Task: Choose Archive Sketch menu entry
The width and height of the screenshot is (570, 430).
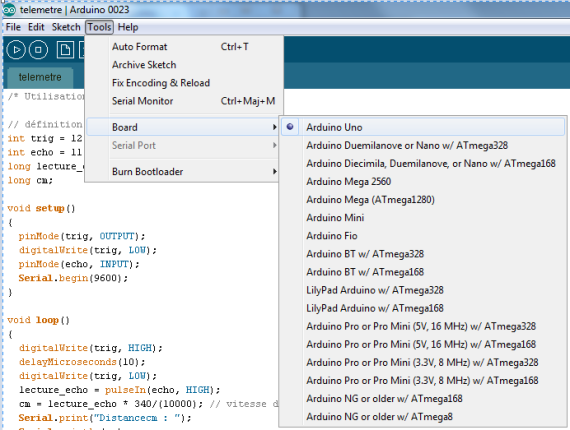Action: [x=184, y=65]
